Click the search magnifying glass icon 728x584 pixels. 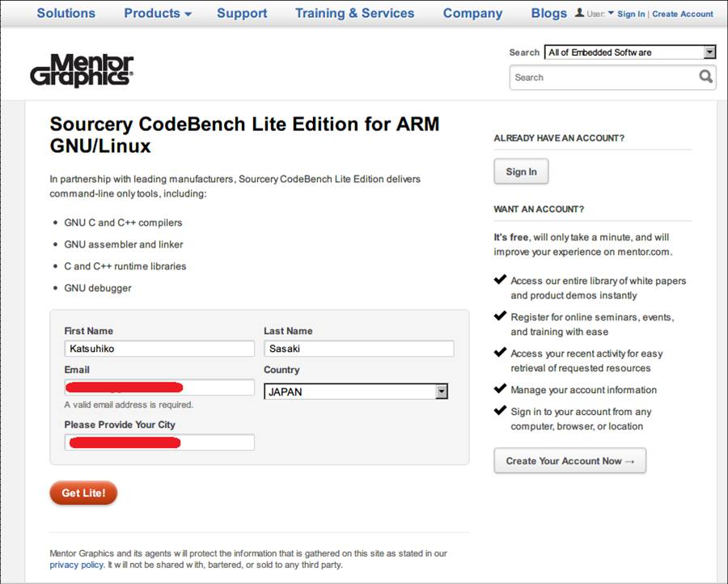coord(706,77)
